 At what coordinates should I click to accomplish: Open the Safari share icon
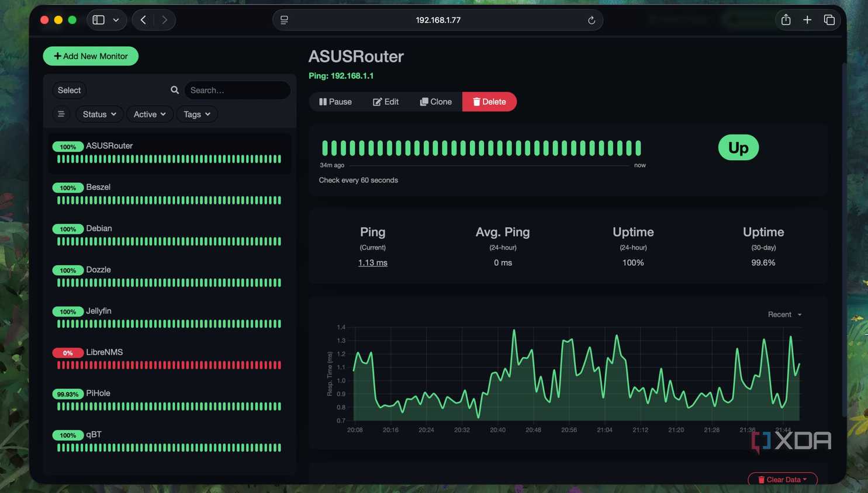[x=786, y=20]
